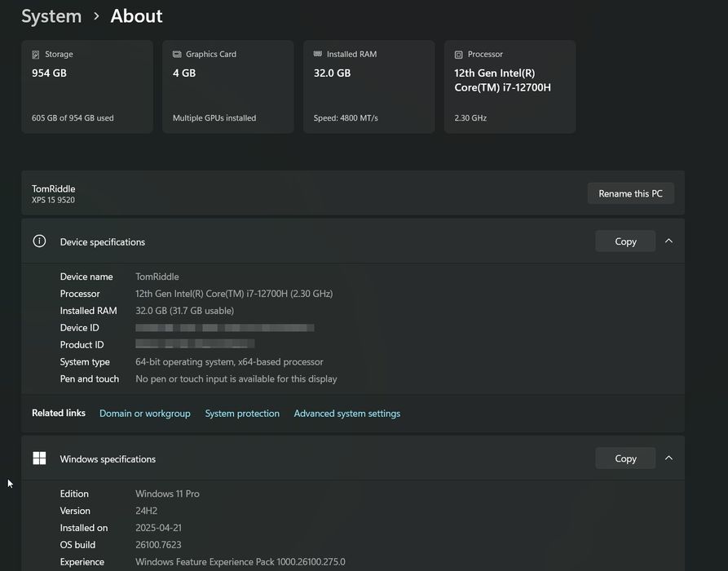Click the Windows logo in Windows specifications
Image resolution: width=728 pixels, height=571 pixels.
coord(39,458)
